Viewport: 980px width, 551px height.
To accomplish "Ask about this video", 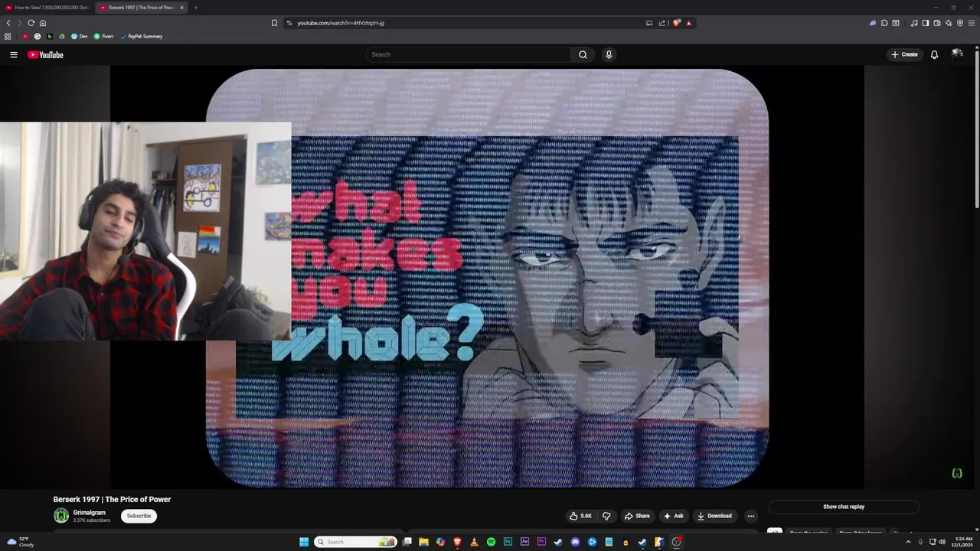I will click(x=674, y=516).
